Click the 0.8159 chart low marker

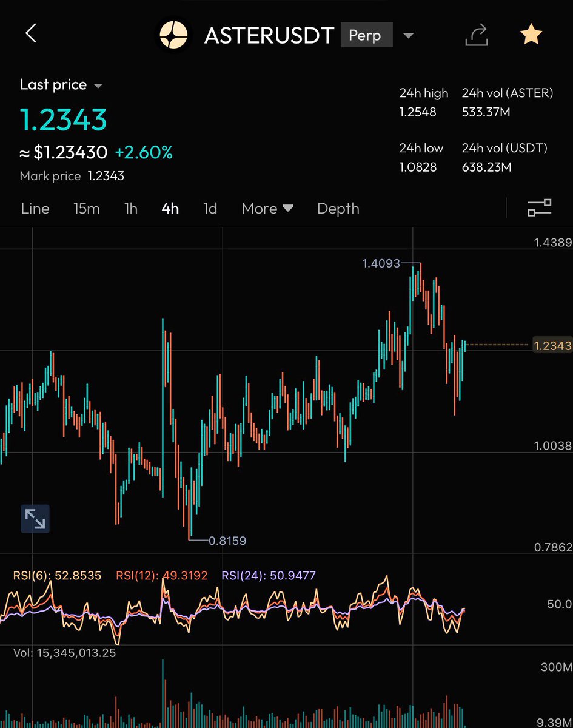[227, 540]
